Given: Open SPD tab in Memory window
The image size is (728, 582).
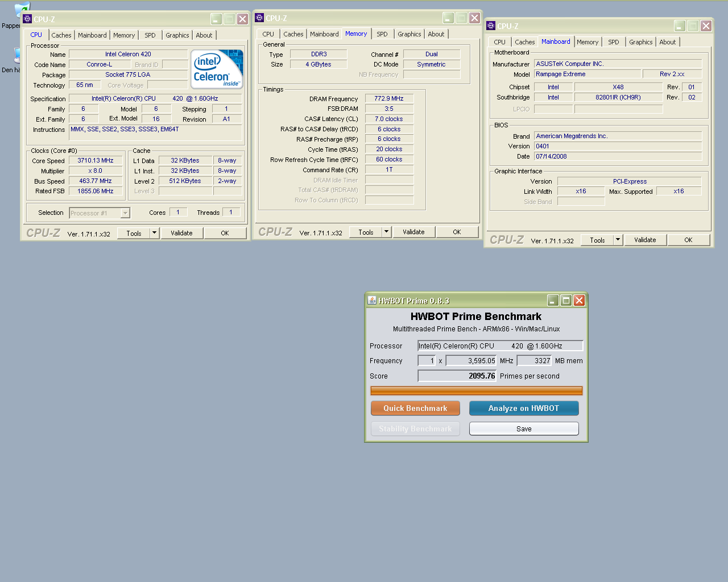Looking at the screenshot, I should click(x=382, y=34).
